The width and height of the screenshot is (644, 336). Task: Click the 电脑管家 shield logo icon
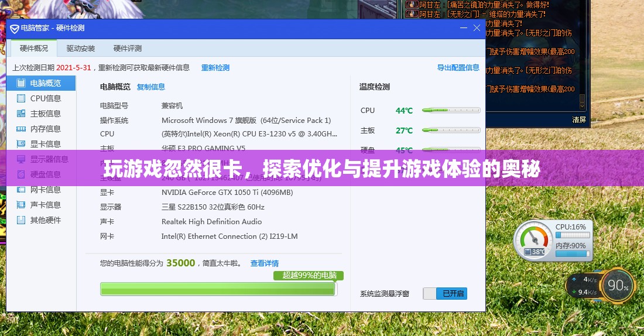[x=15, y=28]
